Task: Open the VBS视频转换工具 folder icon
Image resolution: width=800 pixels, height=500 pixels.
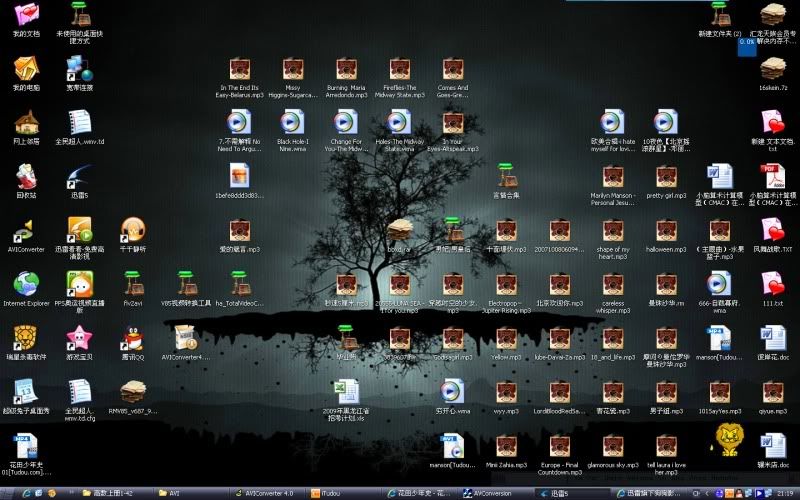Action: coord(186,284)
